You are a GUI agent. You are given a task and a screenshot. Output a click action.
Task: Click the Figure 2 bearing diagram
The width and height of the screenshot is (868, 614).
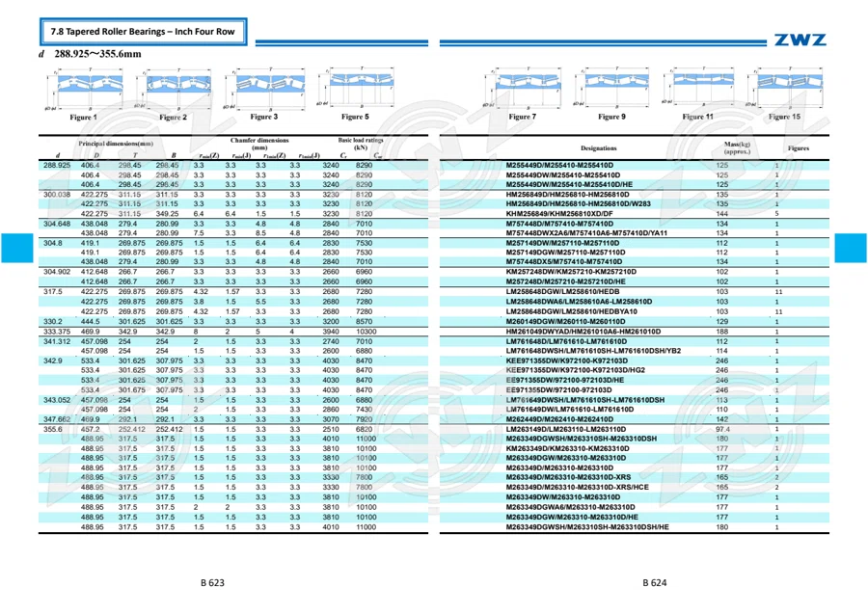174,89
